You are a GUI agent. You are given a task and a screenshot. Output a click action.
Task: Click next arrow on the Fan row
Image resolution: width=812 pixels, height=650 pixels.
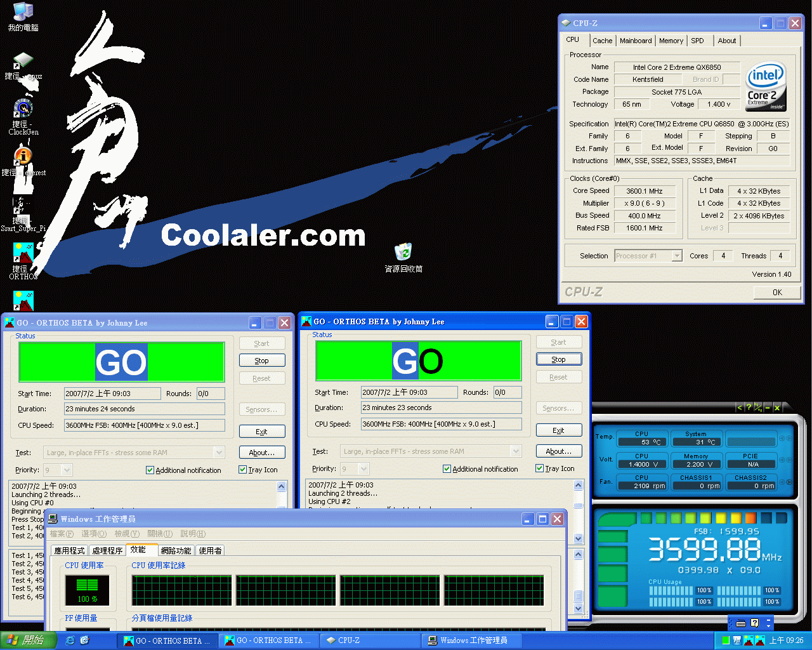(x=789, y=482)
